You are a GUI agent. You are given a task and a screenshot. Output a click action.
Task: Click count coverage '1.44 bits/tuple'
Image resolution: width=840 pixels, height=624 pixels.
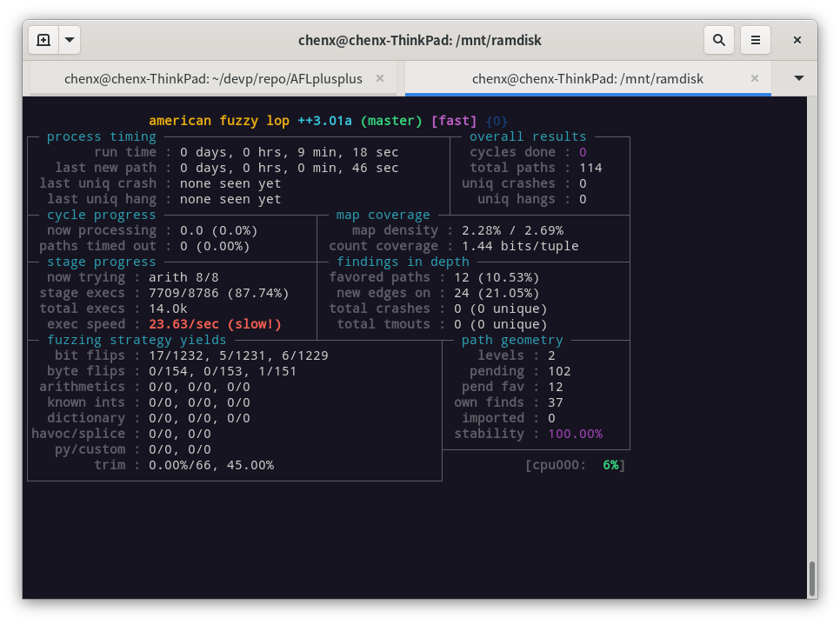(520, 247)
